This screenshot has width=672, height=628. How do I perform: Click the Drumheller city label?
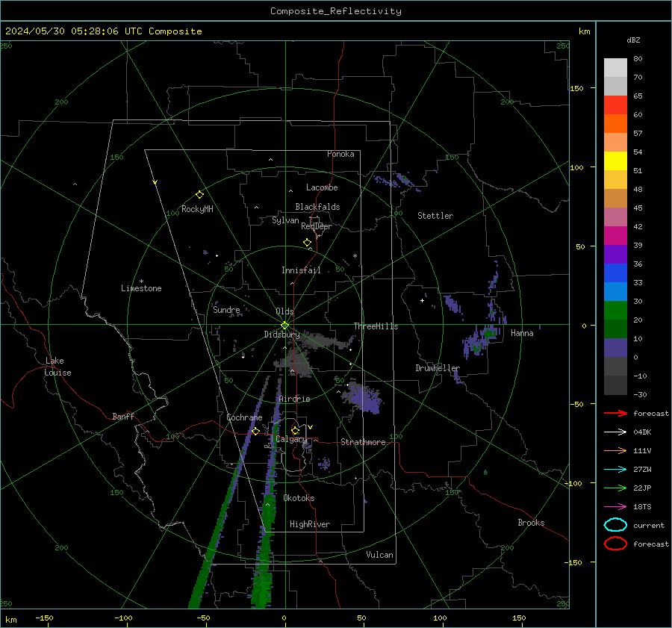coord(438,368)
